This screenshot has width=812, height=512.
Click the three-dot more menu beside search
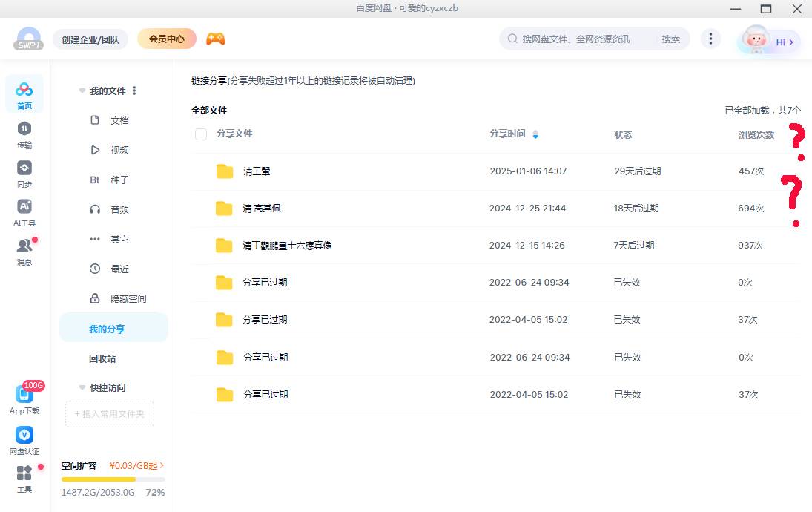pyautogui.click(x=710, y=39)
